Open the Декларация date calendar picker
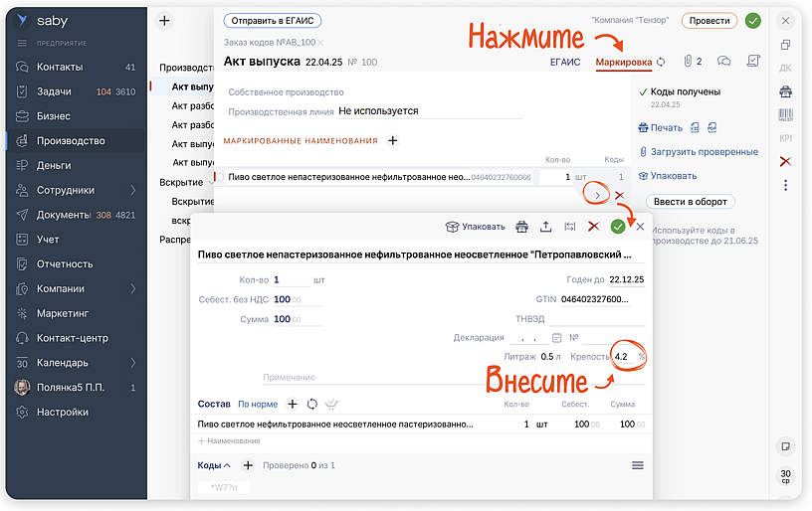The height and width of the screenshot is (511, 812). tap(557, 337)
